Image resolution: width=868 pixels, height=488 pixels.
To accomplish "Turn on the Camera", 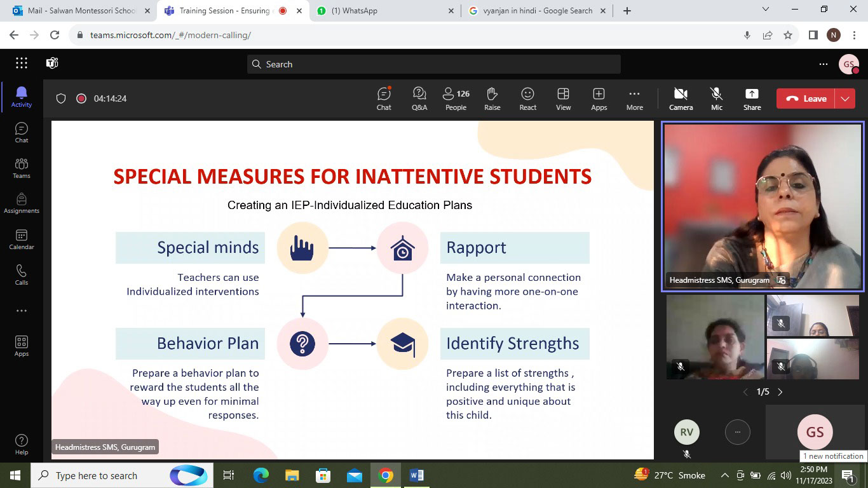I will (x=681, y=98).
